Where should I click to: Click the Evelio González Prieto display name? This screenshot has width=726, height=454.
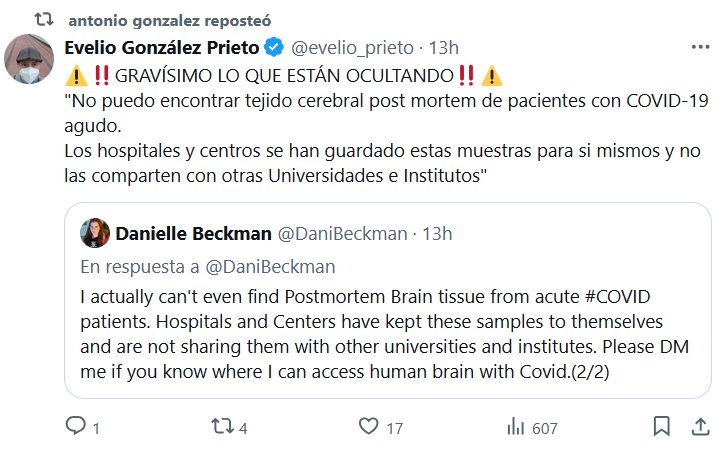161,47
